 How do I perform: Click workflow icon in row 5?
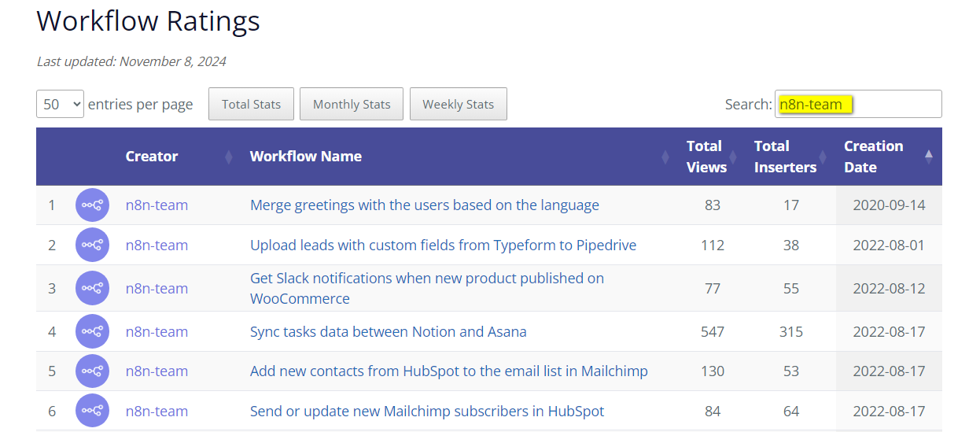coord(93,371)
